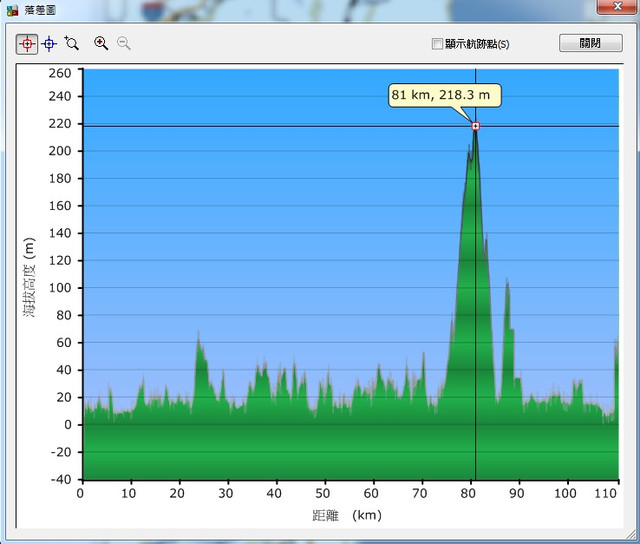Close the 落差圖 window
640x544 pixels.
click(x=617, y=7)
